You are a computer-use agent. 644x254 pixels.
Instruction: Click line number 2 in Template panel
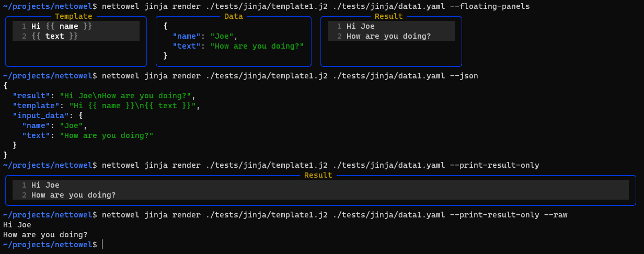[24, 36]
